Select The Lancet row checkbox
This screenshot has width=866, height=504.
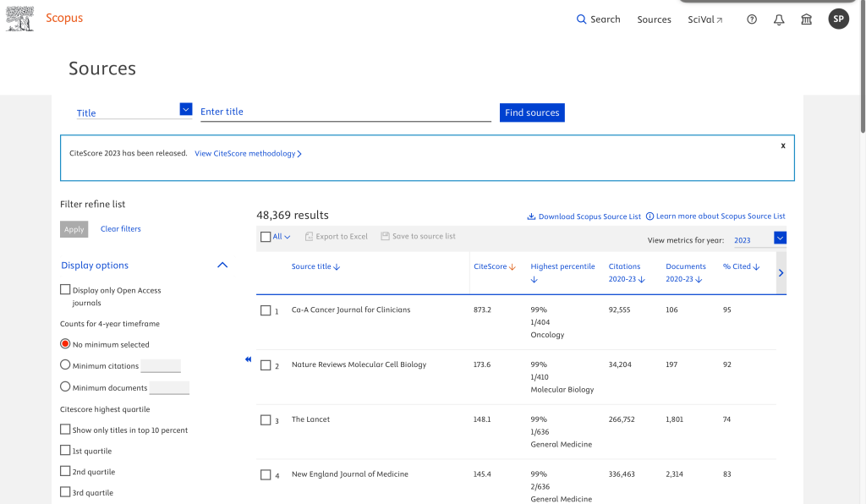(x=266, y=420)
